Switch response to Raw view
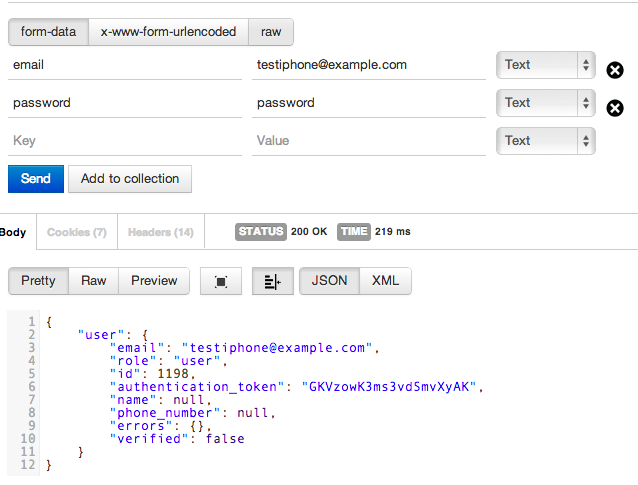This screenshot has height=485, width=638. pyautogui.click(x=94, y=281)
